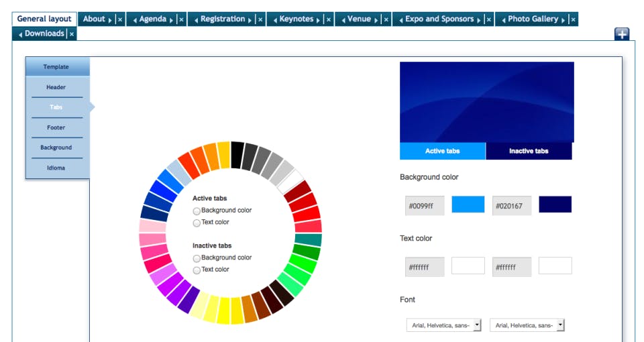The width and height of the screenshot is (644, 342).
Task: Open the active tabs font dropdown
Action: [x=443, y=325]
